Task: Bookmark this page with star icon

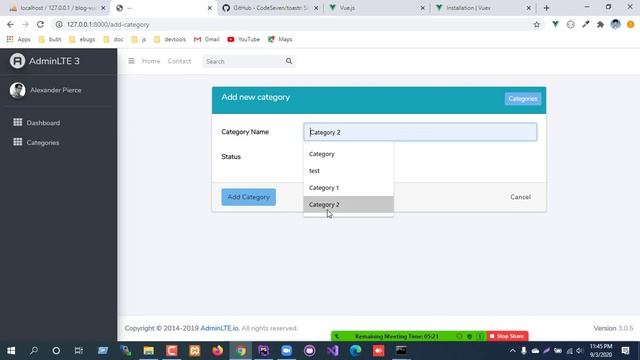Action: (x=536, y=24)
